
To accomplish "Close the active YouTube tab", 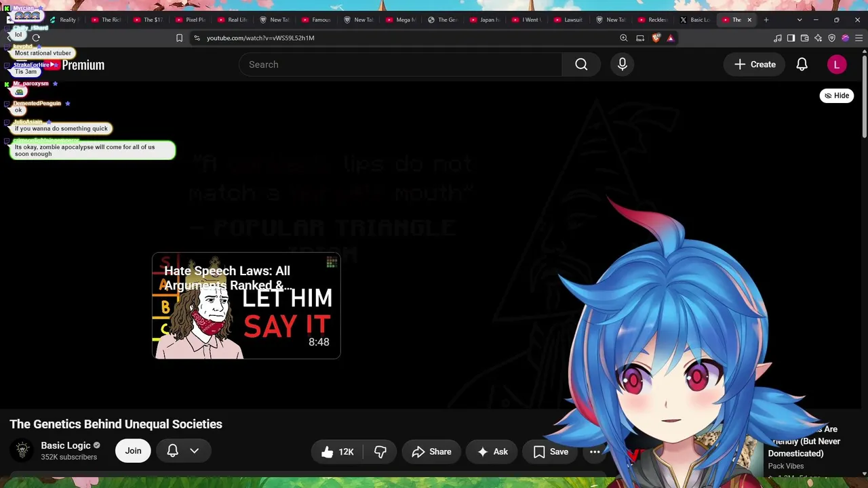I will point(749,20).
